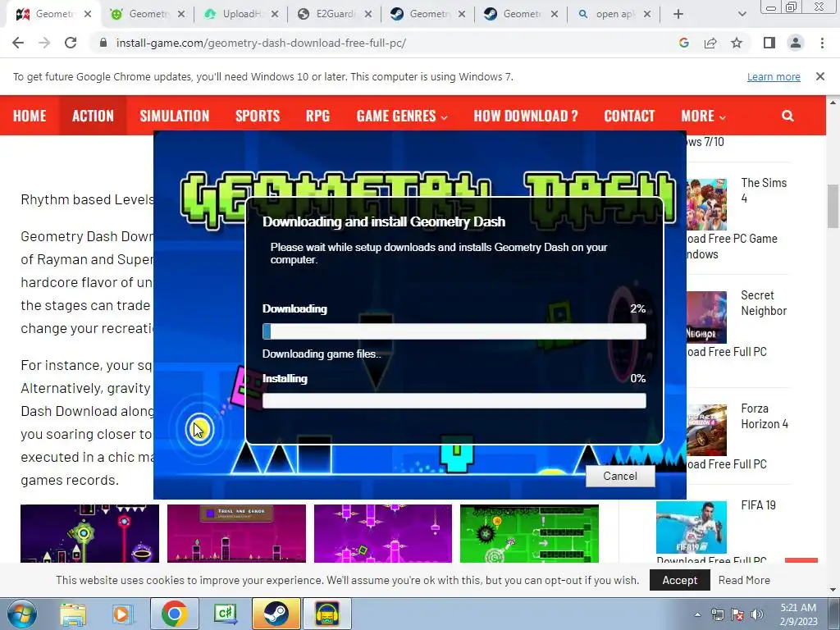840x630 pixels.
Task: Open the Windows Start button
Action: pos(21,614)
